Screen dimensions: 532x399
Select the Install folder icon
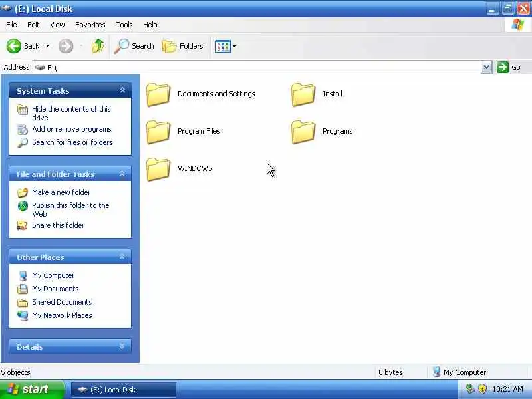click(x=303, y=94)
